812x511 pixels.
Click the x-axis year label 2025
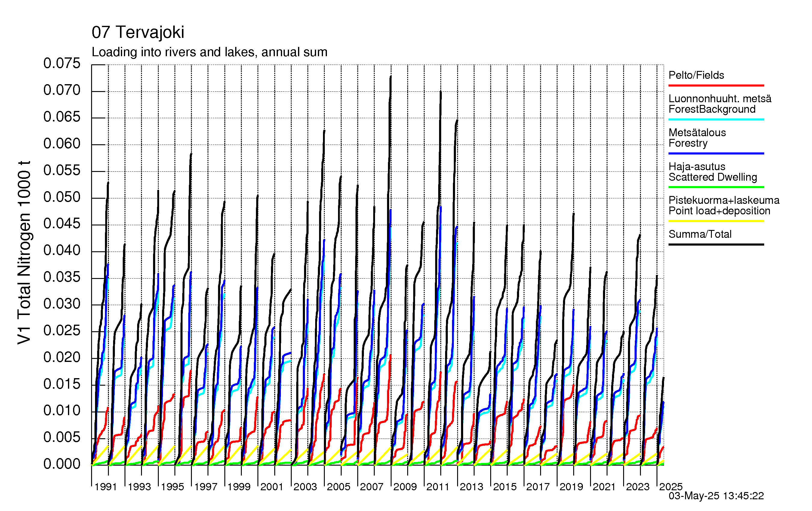click(x=671, y=487)
